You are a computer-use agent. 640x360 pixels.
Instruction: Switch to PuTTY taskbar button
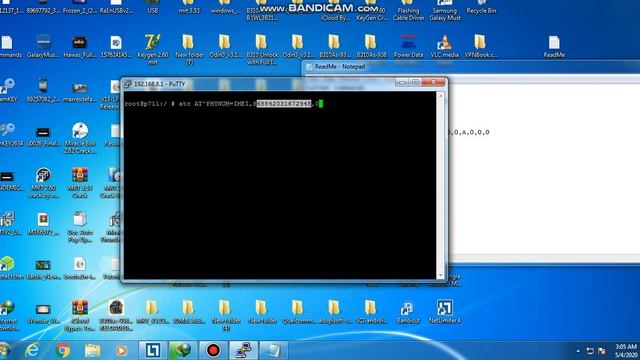[243, 350]
